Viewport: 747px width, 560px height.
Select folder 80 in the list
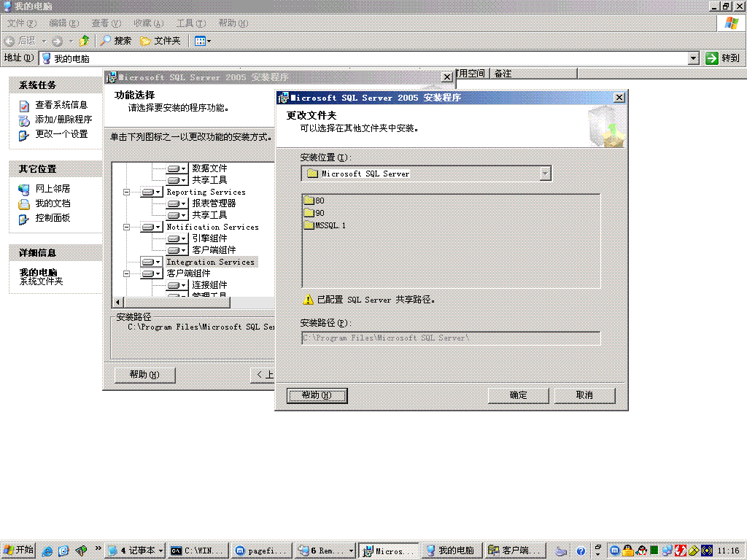pos(314,201)
